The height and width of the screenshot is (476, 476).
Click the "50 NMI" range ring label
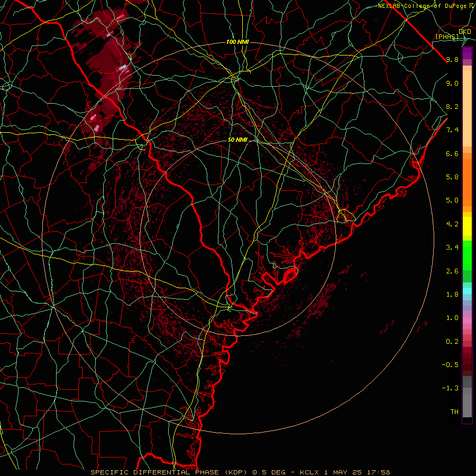[237, 140]
